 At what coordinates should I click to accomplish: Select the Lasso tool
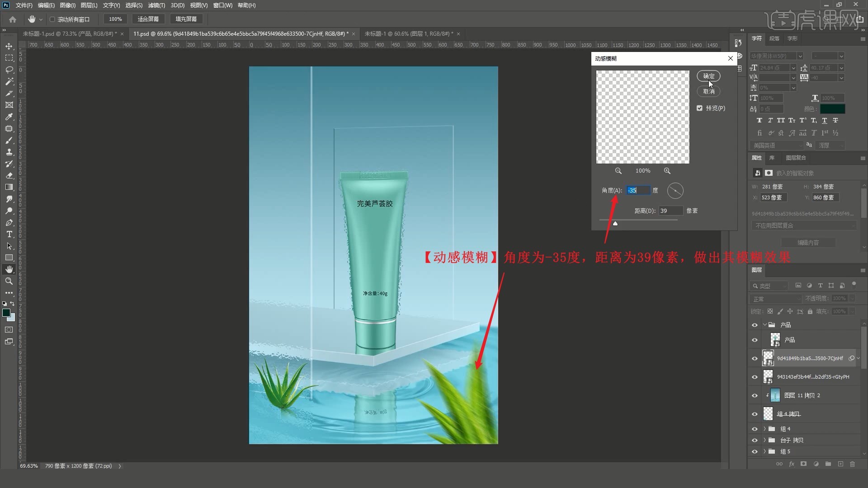point(9,70)
